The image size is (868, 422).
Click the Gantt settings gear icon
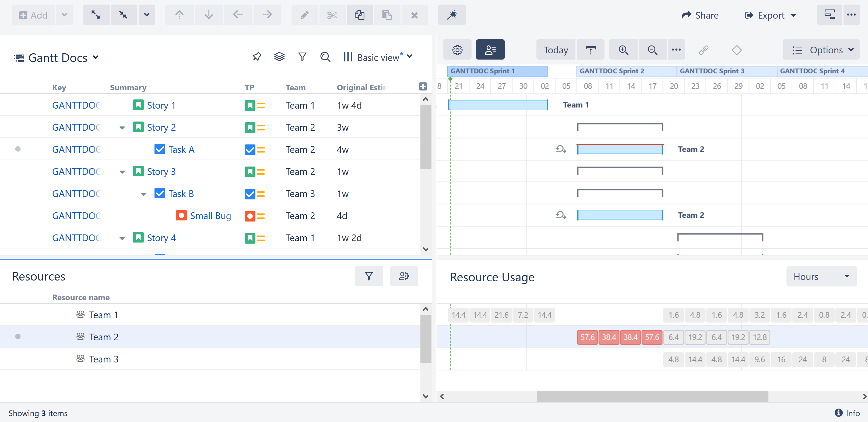click(457, 50)
